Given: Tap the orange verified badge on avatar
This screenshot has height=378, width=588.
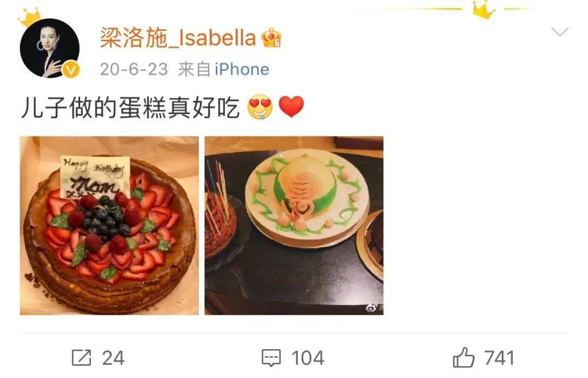Looking at the screenshot, I should (x=71, y=70).
